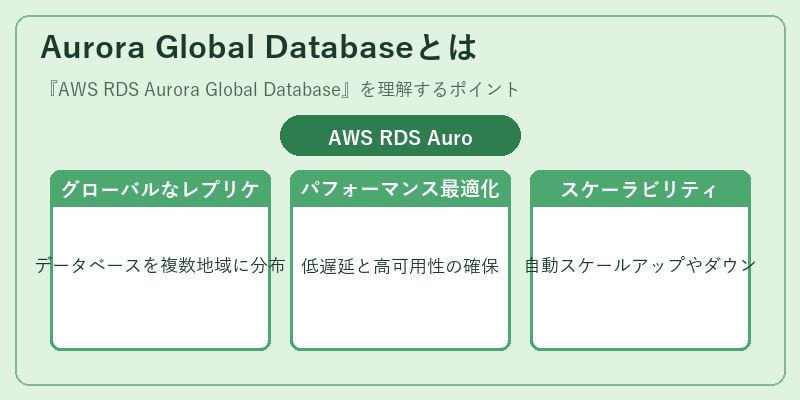Image resolution: width=800 pixels, height=400 pixels.
Task: Click the 'パフォーマンス最適化' card header
Action: pos(400,189)
